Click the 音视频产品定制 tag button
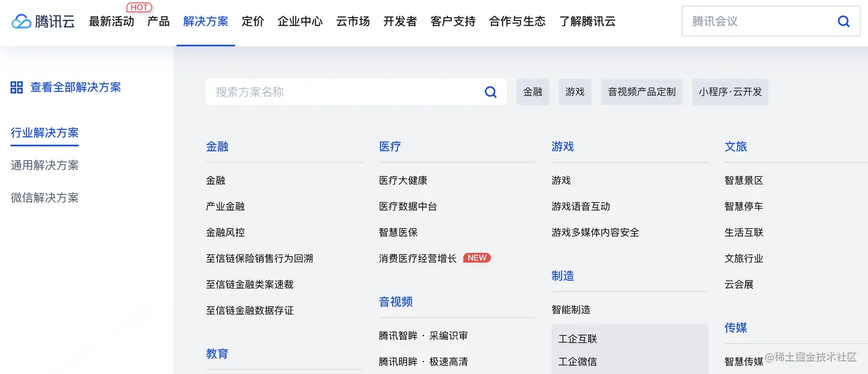This screenshot has width=868, height=374. [642, 92]
